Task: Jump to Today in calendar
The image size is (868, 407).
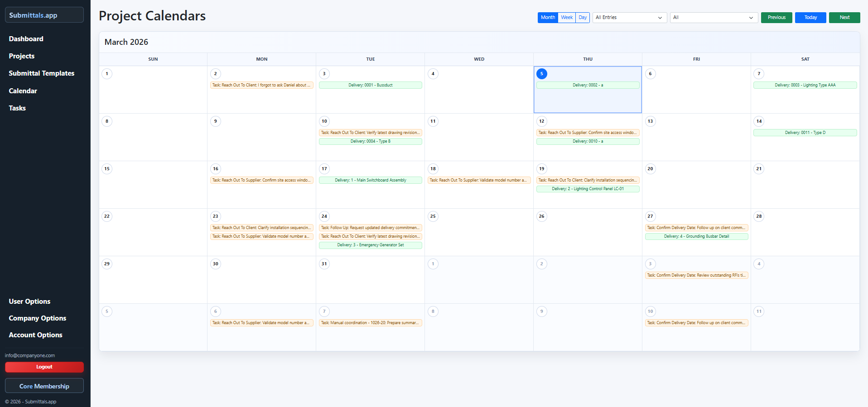Action: tap(810, 18)
